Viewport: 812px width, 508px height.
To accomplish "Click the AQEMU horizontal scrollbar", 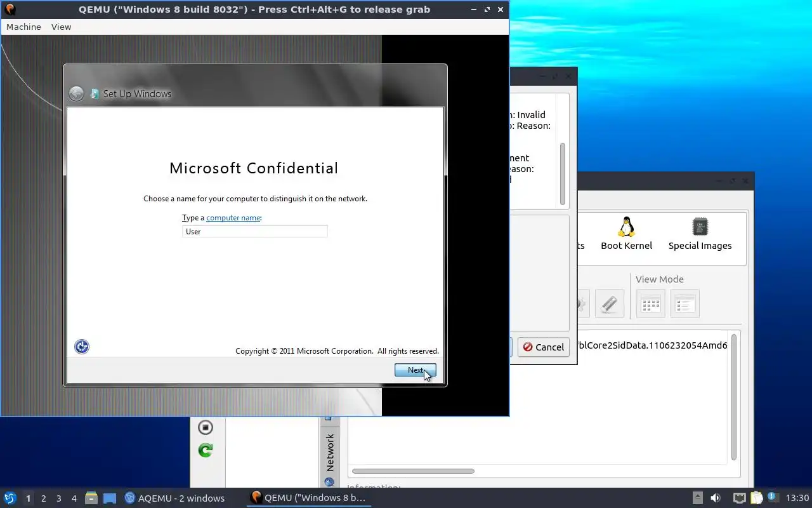I will point(413,471).
